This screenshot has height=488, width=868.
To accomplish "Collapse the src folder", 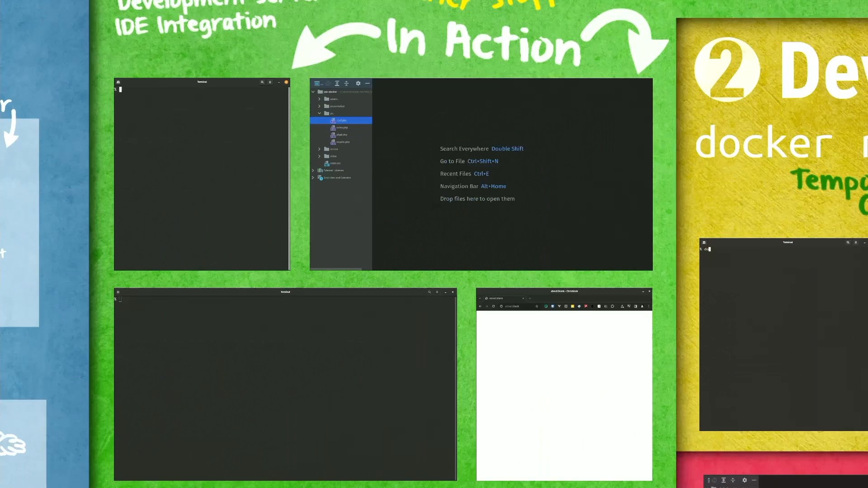I will click(x=319, y=113).
